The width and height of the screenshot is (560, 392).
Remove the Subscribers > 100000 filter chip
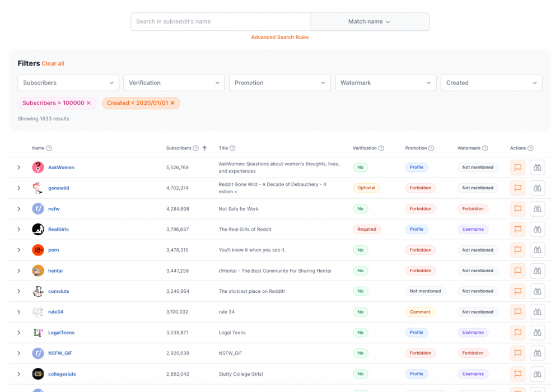coord(88,103)
